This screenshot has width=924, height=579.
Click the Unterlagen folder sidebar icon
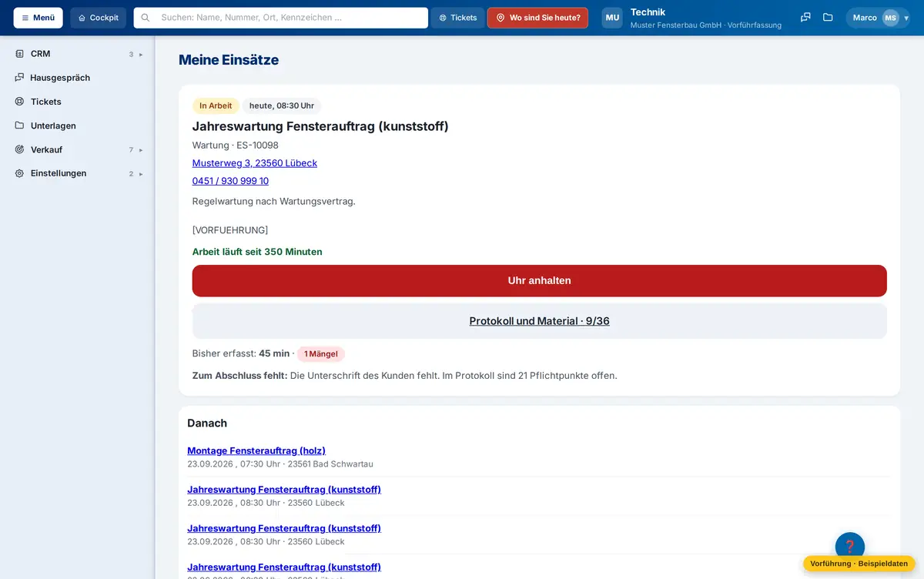point(20,126)
